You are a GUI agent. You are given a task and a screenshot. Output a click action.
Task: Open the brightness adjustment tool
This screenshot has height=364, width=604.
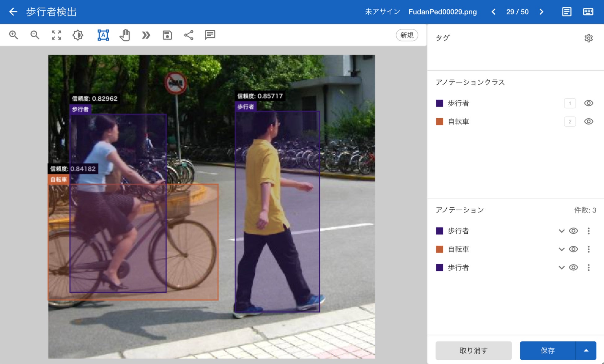(78, 35)
